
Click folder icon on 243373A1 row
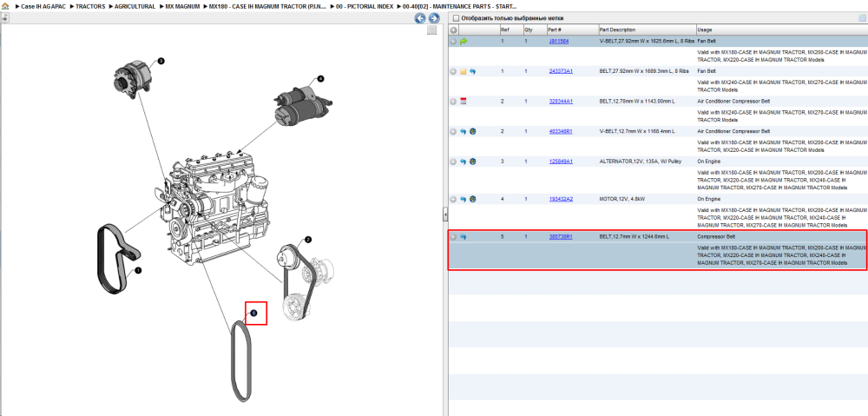tap(464, 71)
